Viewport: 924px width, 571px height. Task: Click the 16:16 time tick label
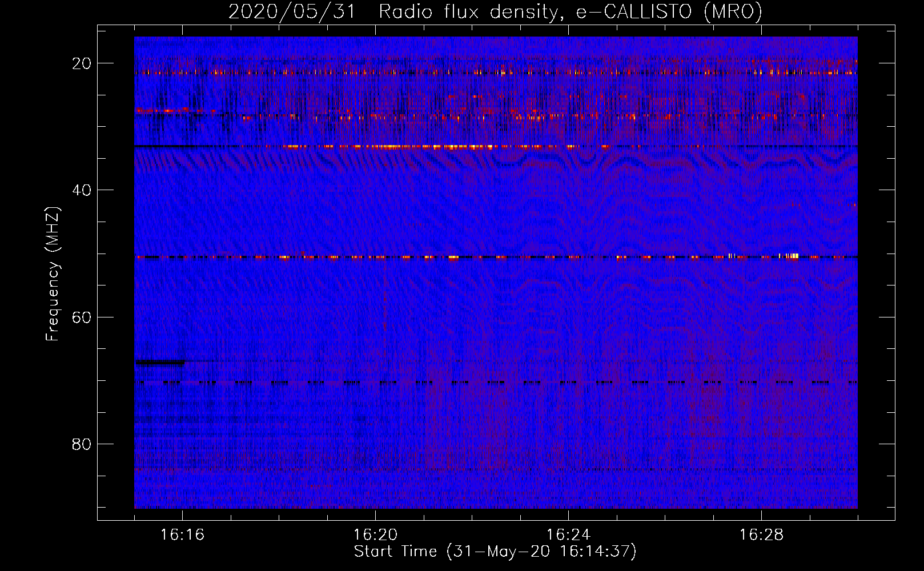click(x=182, y=535)
